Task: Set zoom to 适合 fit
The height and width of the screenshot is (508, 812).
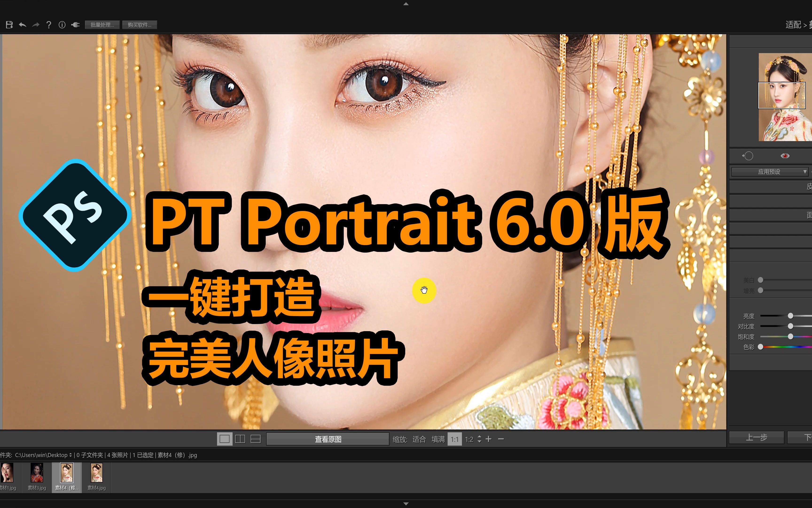Action: pos(419,440)
